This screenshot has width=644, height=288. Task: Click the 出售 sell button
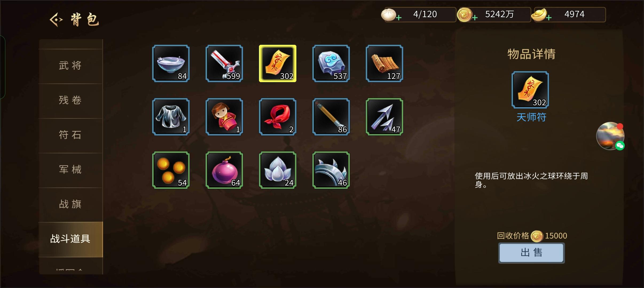(531, 253)
